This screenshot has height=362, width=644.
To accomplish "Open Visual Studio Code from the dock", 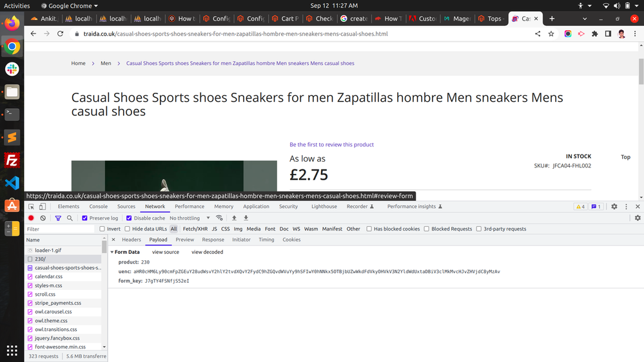I will [12, 183].
